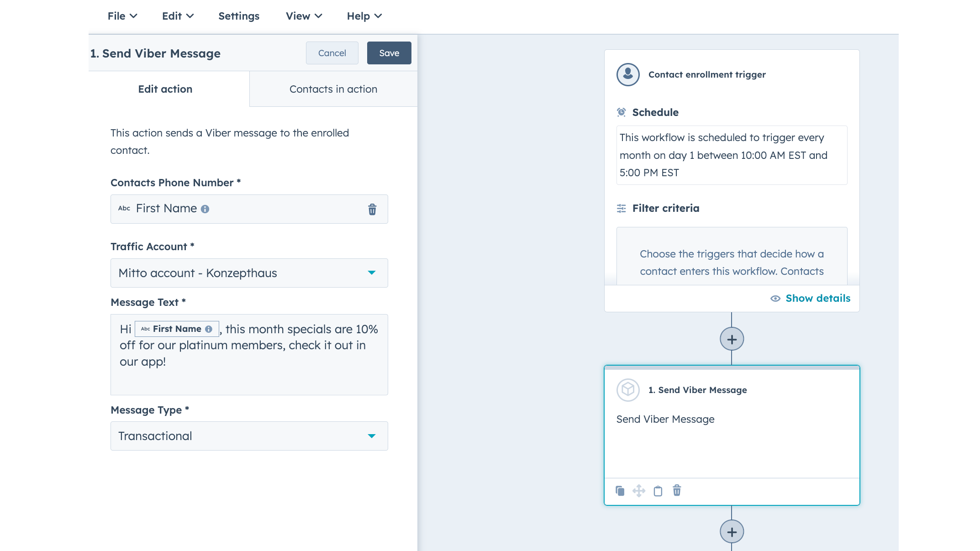Delete the Send Viber Message action card
This screenshot has width=980, height=551.
(677, 491)
